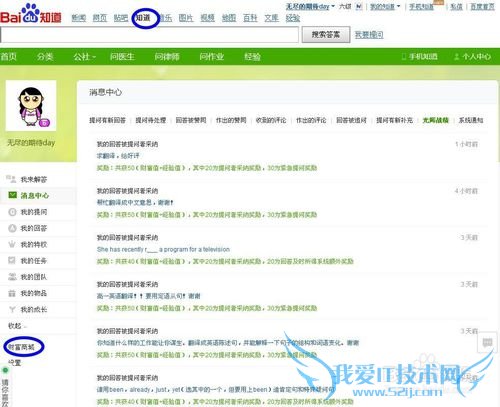Open the username 无尽的期待day dropdown at top
The image size is (500, 407).
coord(310,6)
